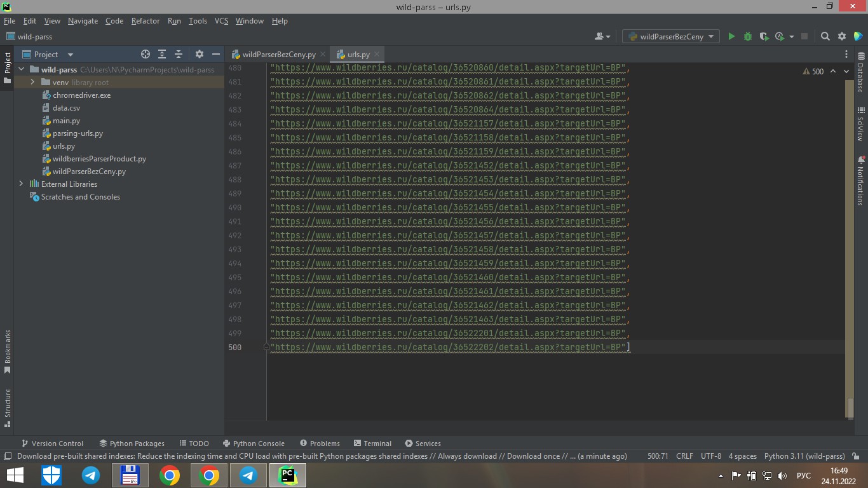Image resolution: width=868 pixels, height=488 pixels.
Task: Go to next highlighted problem arrow
Action: tap(847, 71)
